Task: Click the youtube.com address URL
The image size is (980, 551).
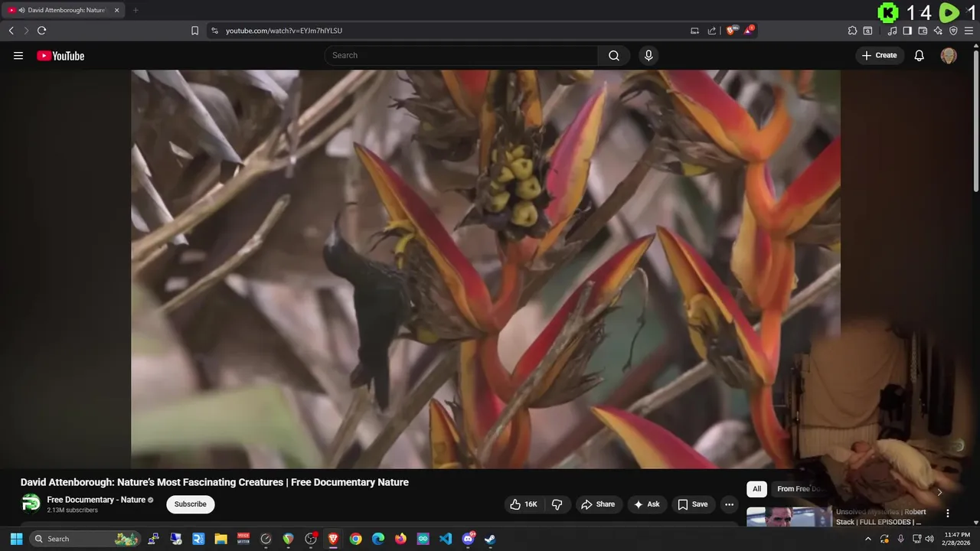Action: (284, 31)
